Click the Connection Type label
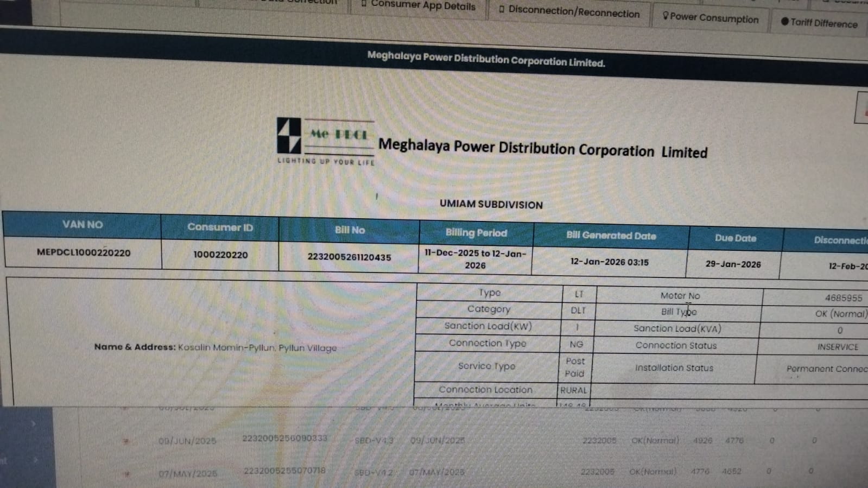The image size is (868, 488). click(x=487, y=343)
